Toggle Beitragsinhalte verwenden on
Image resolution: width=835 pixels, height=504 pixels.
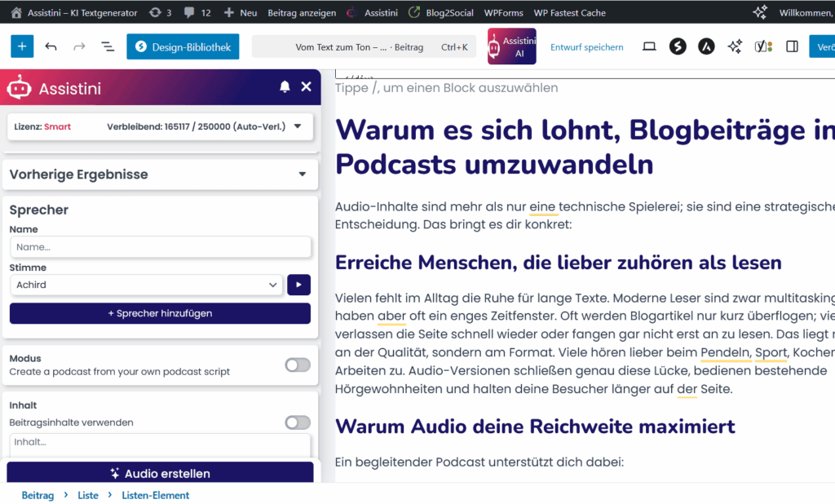(298, 422)
